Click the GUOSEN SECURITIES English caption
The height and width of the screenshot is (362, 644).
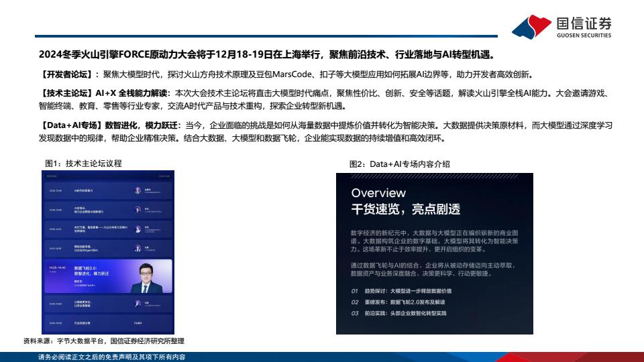tap(584, 36)
